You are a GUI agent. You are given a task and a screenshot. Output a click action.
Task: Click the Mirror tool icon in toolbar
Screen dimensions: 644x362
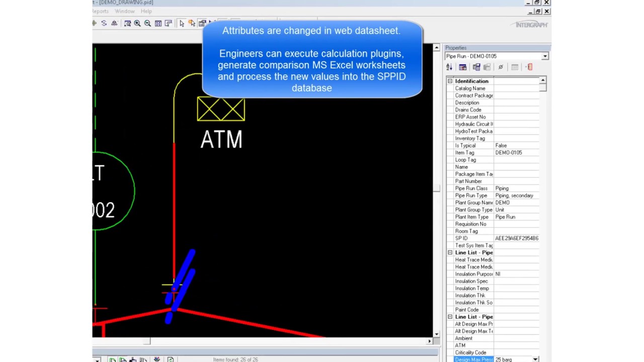[x=114, y=23]
